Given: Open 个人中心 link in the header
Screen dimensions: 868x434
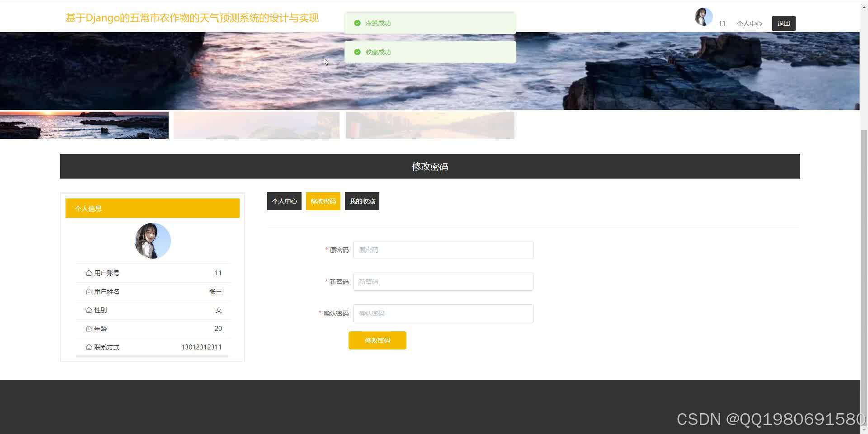Looking at the screenshot, I should point(749,24).
